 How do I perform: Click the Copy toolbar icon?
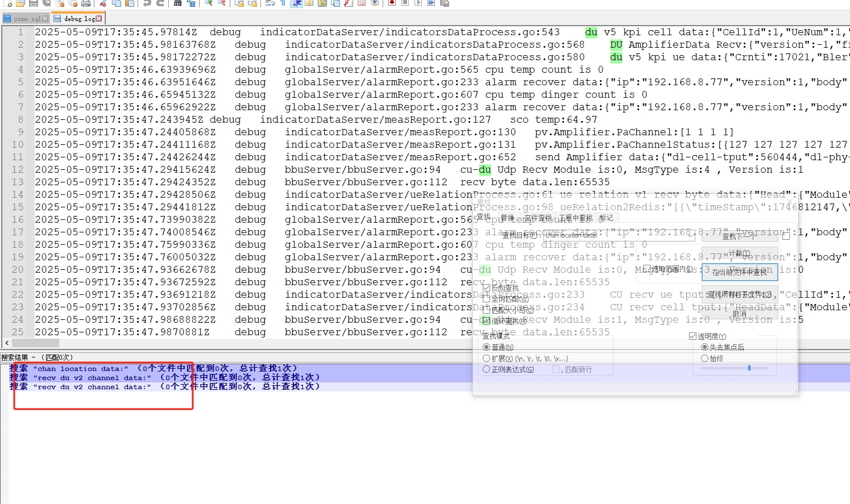[116, 3]
